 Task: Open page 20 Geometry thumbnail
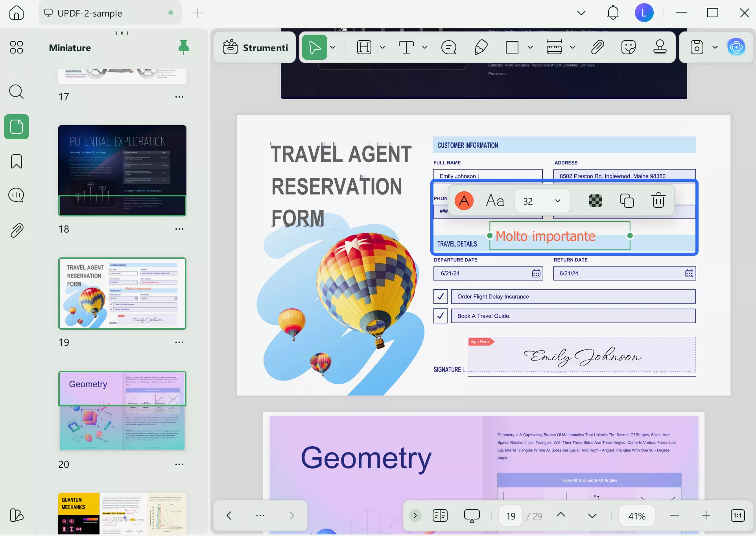[x=122, y=410]
